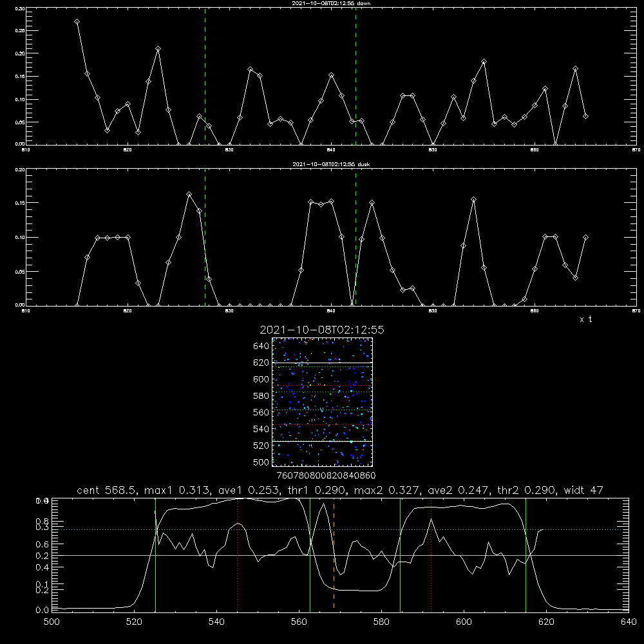
Task: Click the '560' x-axis label of profile plot
Action: point(299,622)
